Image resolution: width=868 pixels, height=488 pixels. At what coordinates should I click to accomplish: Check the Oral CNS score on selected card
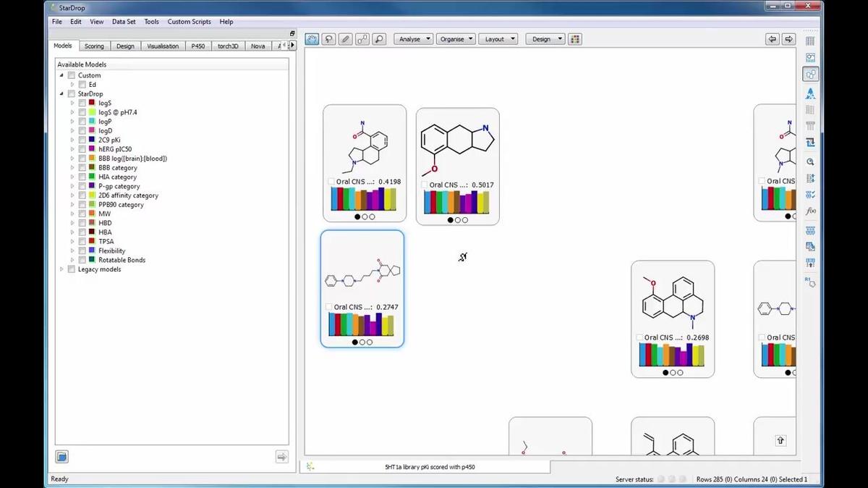pyautogui.click(x=328, y=307)
